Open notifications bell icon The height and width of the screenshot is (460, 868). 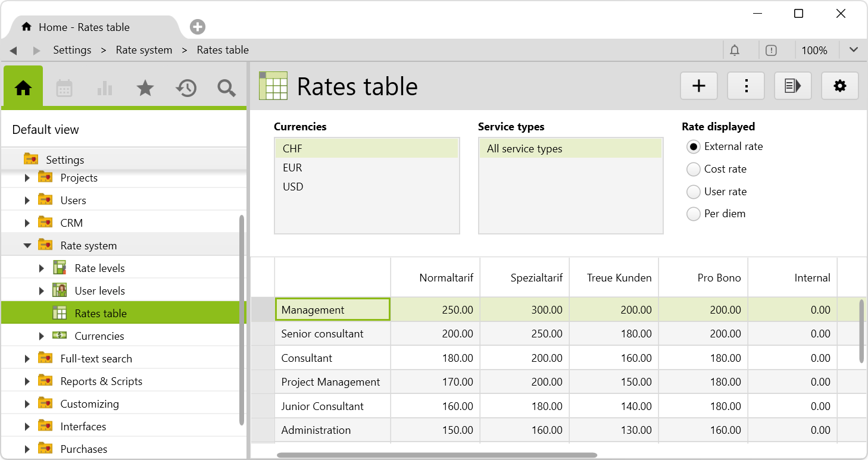735,51
